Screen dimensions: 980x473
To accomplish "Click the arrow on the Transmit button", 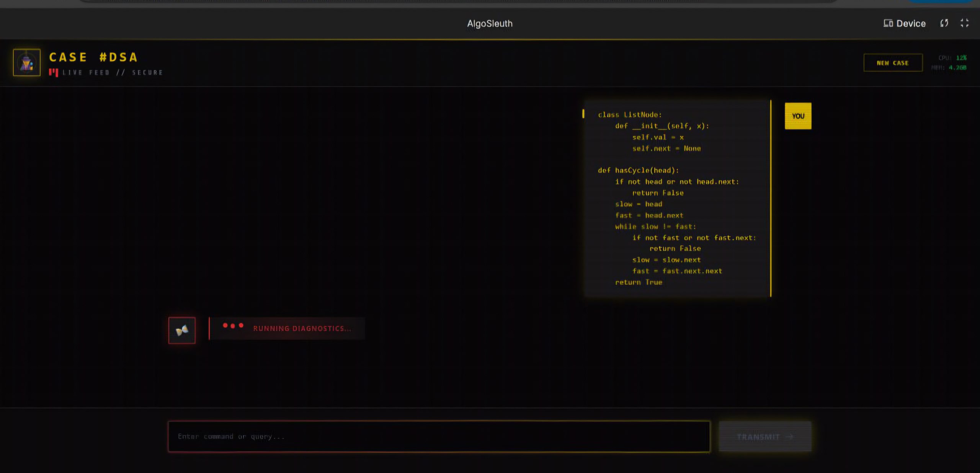I will point(789,437).
